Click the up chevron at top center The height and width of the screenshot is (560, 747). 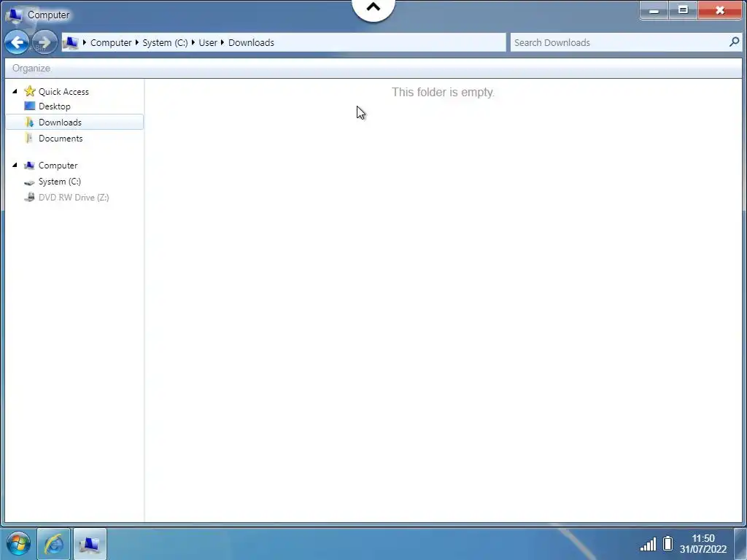pos(373,7)
